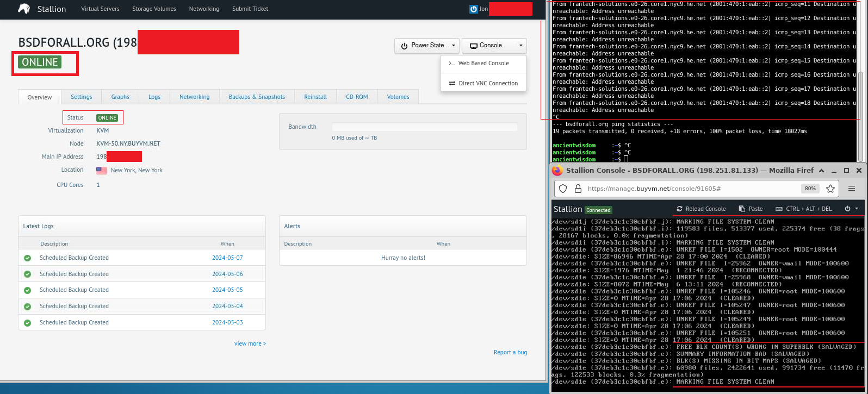
Task: Click the Reload Console button
Action: point(701,209)
